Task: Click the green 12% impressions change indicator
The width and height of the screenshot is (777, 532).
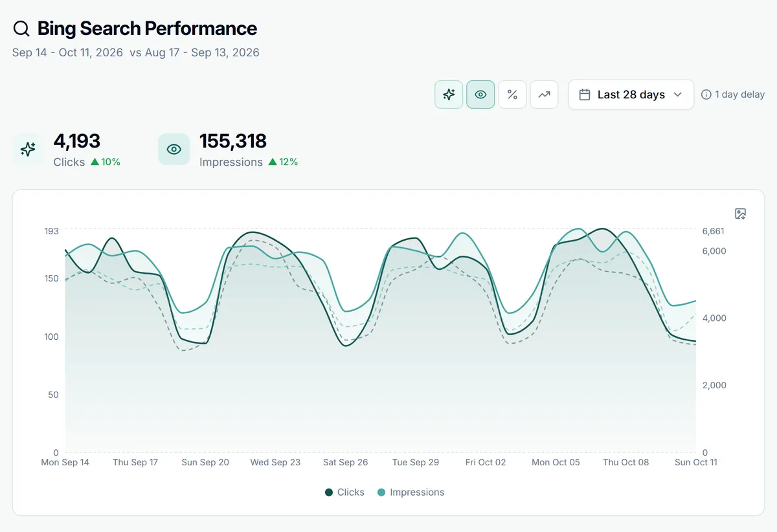Action: point(283,162)
